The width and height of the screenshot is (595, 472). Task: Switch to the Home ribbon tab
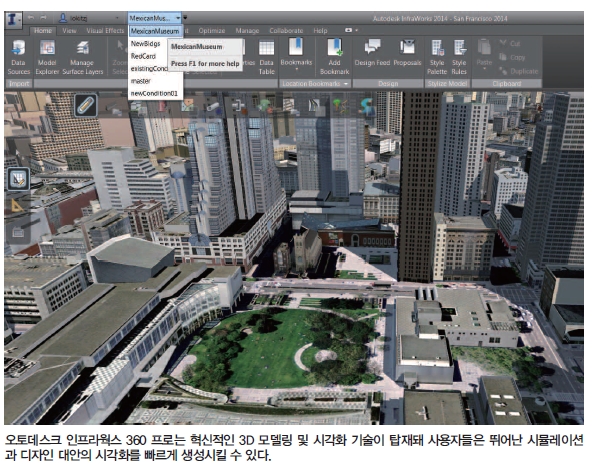tap(43, 31)
